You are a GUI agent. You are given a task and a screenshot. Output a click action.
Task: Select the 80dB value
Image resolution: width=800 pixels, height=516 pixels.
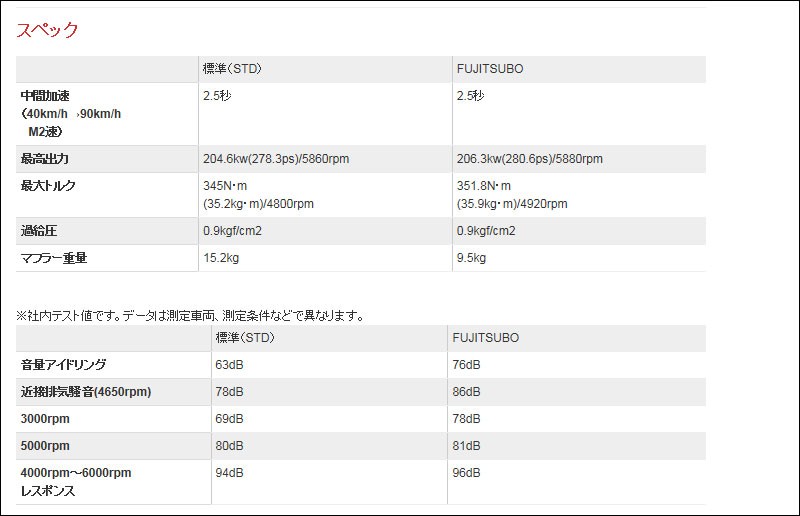click(x=229, y=446)
